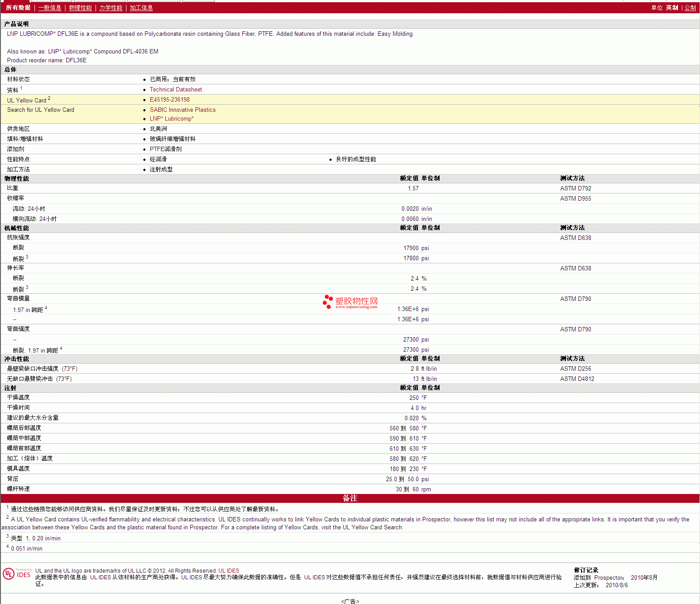Click the 注射 section header
The width and height of the screenshot is (700, 604).
[x=10, y=388]
